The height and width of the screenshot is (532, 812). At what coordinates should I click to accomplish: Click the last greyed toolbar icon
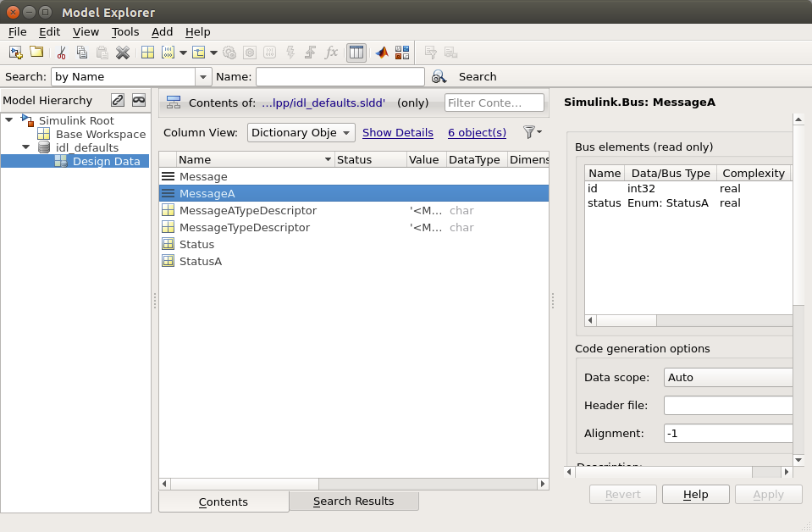(x=450, y=53)
